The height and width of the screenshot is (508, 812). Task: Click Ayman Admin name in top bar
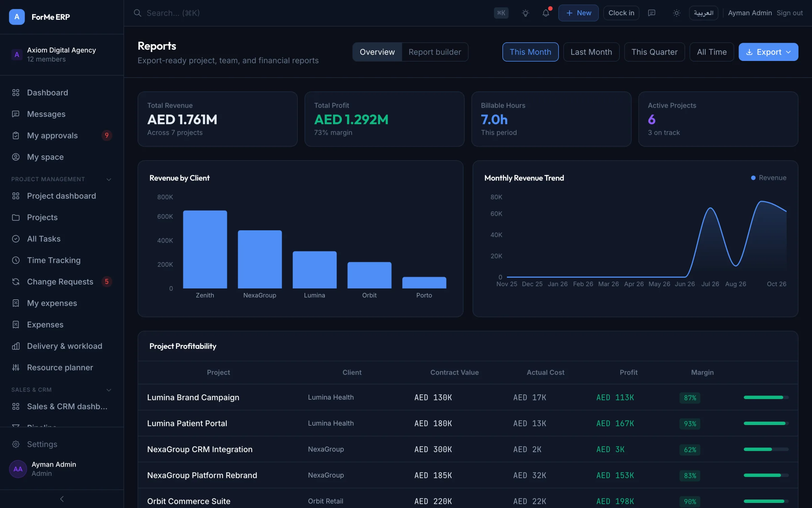pos(750,13)
